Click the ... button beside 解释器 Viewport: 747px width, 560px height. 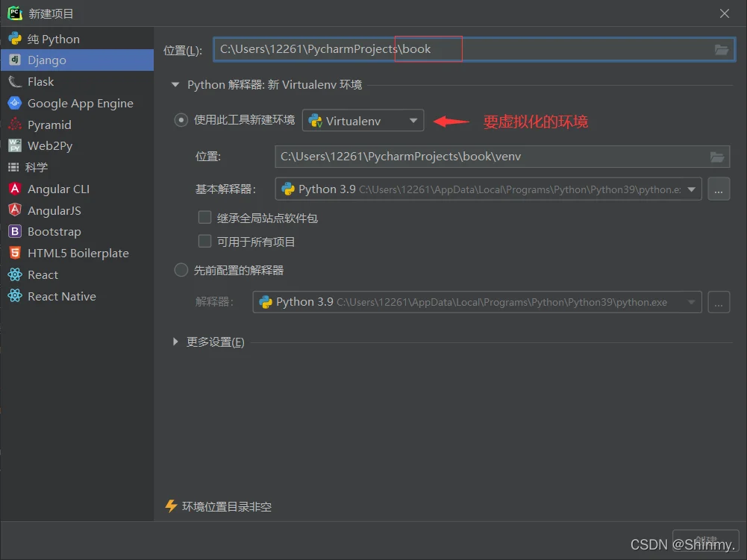[x=719, y=302]
